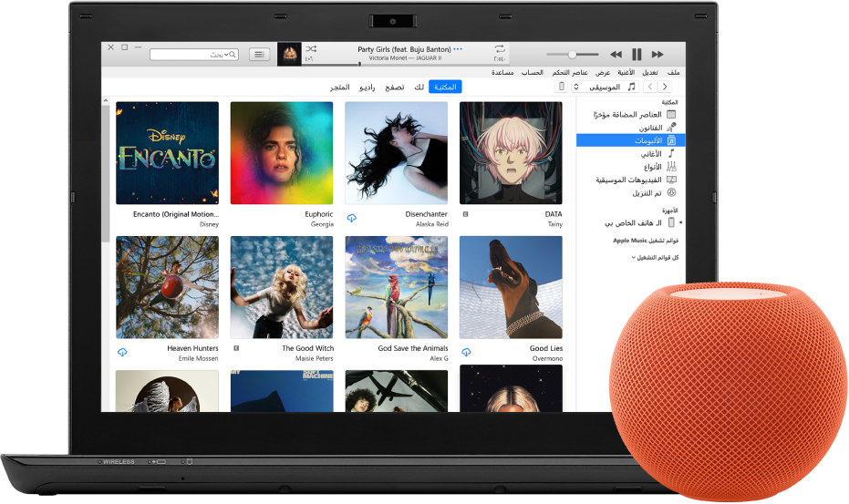Expand the كل قوائم التشغيل chevron
The height and width of the screenshot is (504, 849).
(634, 258)
